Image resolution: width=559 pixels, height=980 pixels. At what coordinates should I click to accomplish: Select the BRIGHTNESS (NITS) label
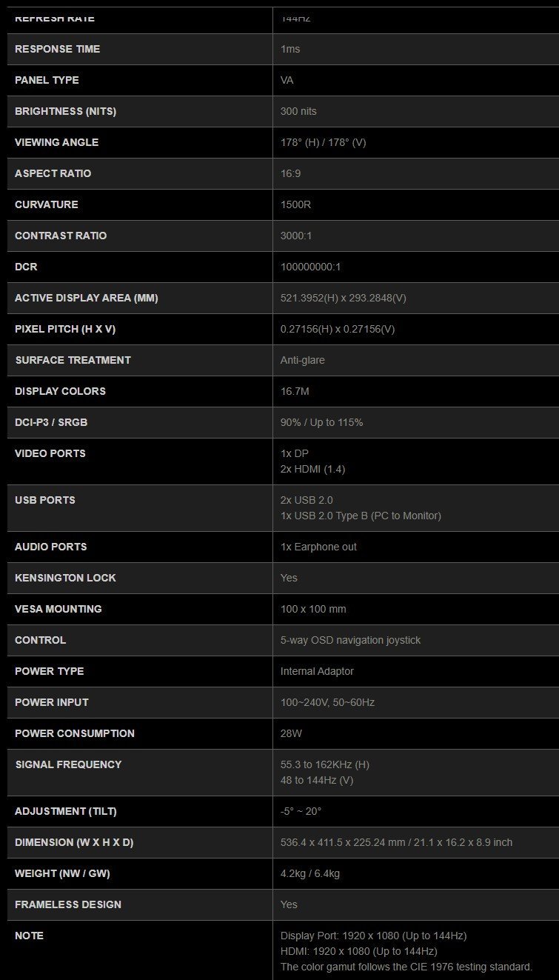[65, 111]
